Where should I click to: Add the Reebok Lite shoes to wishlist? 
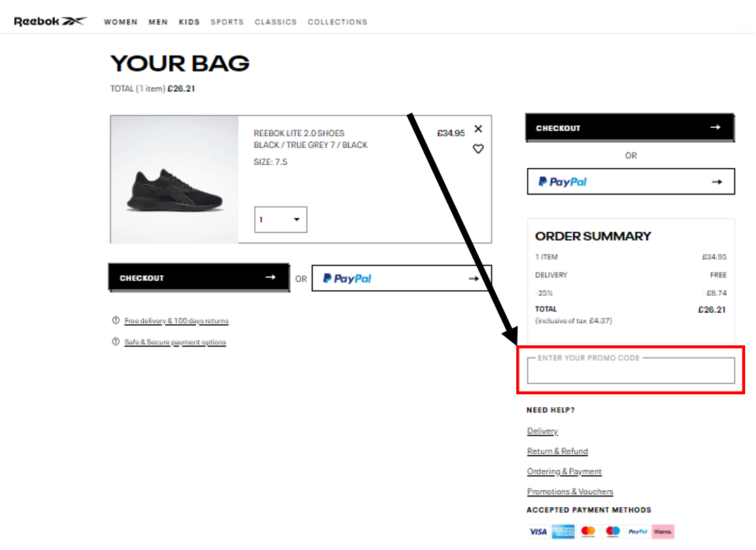tap(479, 149)
